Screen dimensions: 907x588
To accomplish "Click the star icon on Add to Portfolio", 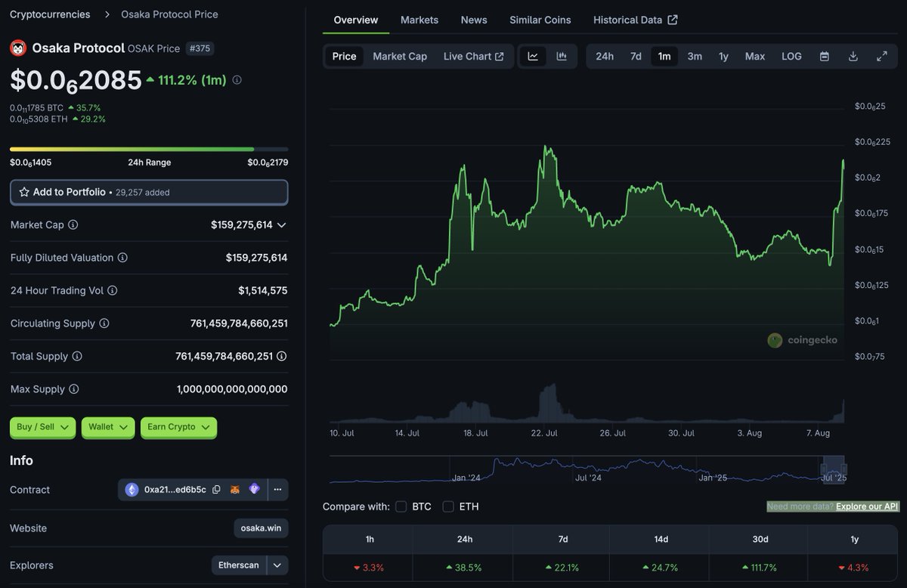I will click(24, 192).
